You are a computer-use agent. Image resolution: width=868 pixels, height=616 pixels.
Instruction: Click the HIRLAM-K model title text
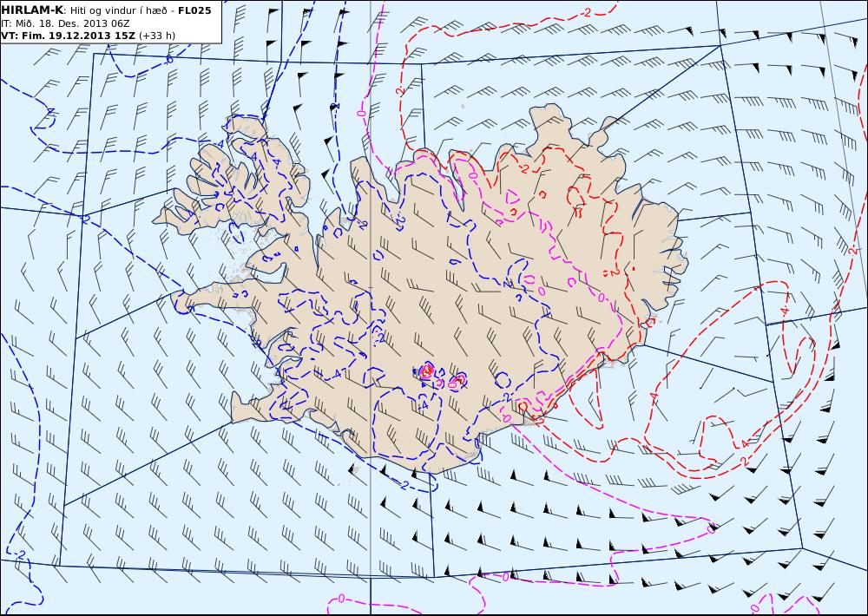(x=32, y=10)
